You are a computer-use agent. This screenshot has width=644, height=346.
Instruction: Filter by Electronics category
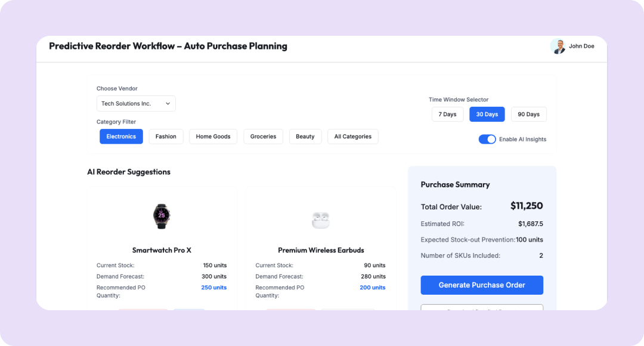(121, 137)
